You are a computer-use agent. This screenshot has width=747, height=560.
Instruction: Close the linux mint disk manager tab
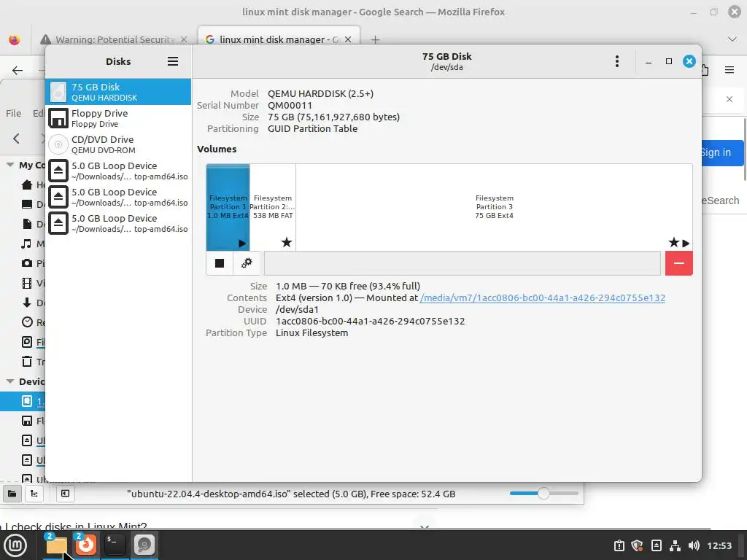348,39
